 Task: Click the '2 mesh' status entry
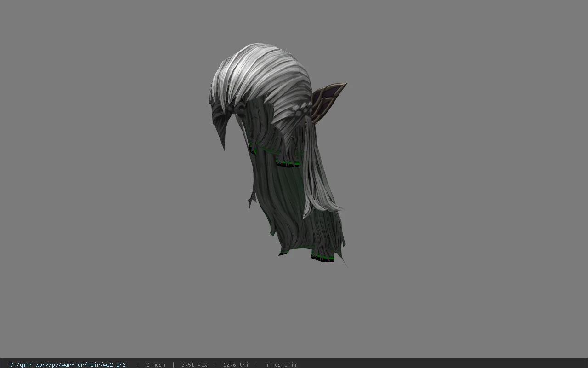click(x=155, y=365)
